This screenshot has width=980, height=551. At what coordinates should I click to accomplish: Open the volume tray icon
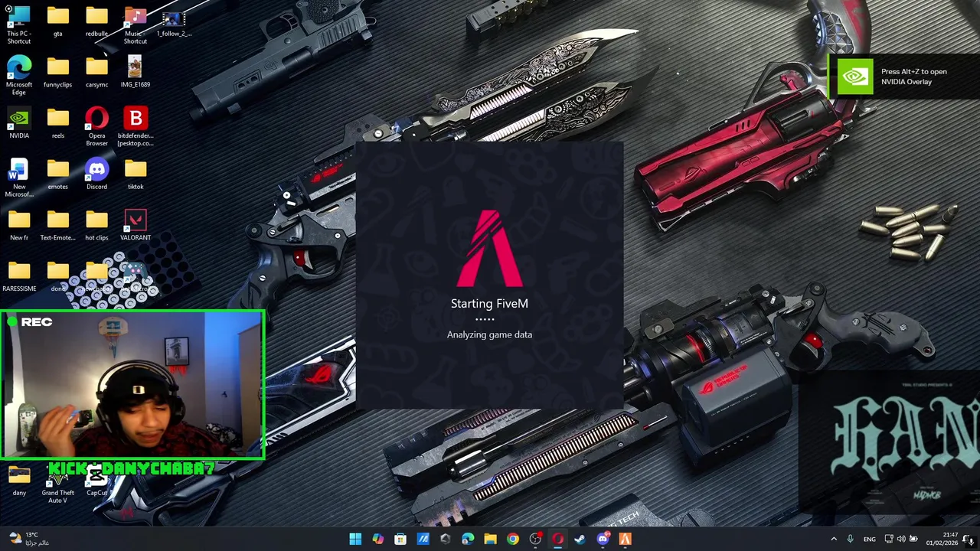point(901,540)
